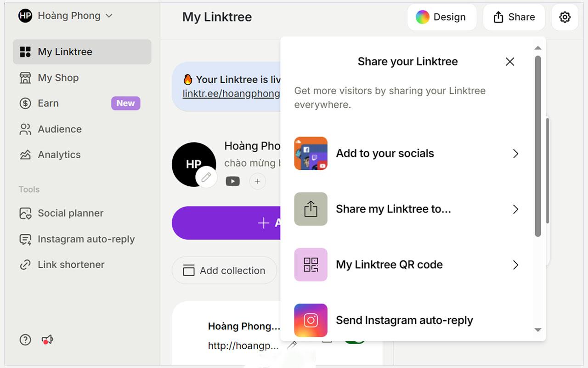Click the Hoàng Phong profile name
The width and height of the screenshot is (588, 368).
[x=252, y=146]
